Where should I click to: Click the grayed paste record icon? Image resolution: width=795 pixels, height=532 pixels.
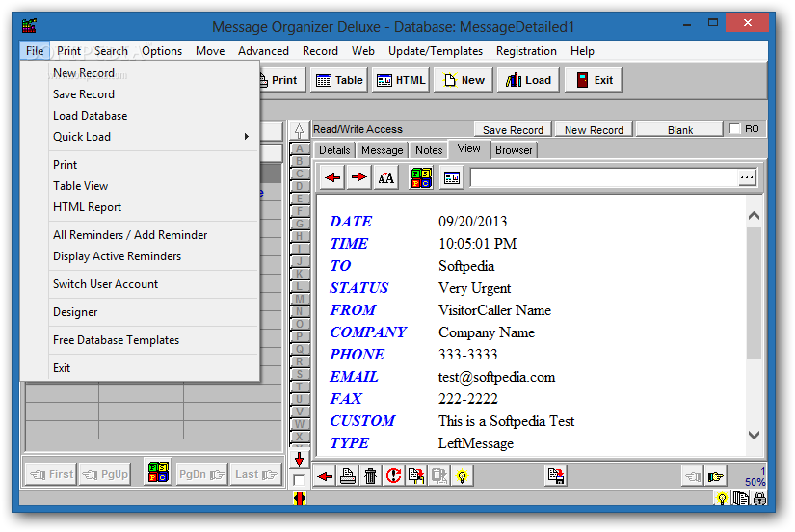[x=439, y=476]
